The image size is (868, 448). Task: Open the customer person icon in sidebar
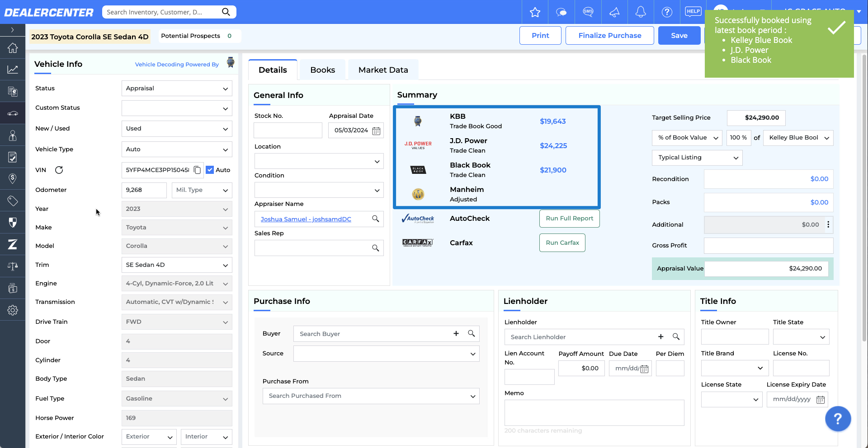coord(13,135)
